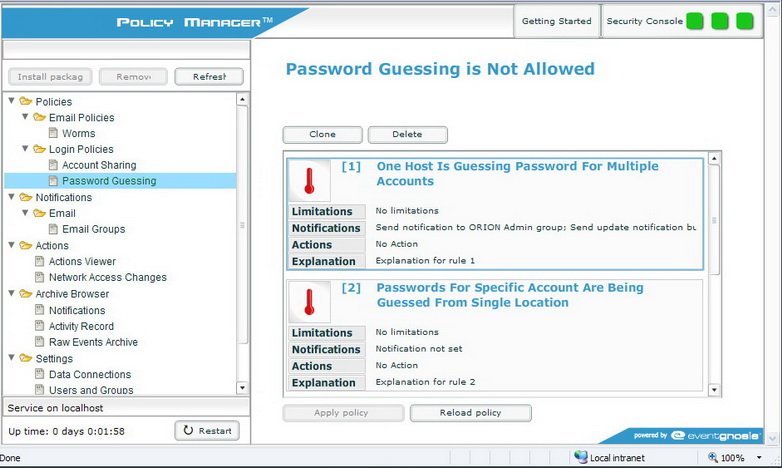
Task: Click the Email Policies folder icon
Action: point(39,117)
